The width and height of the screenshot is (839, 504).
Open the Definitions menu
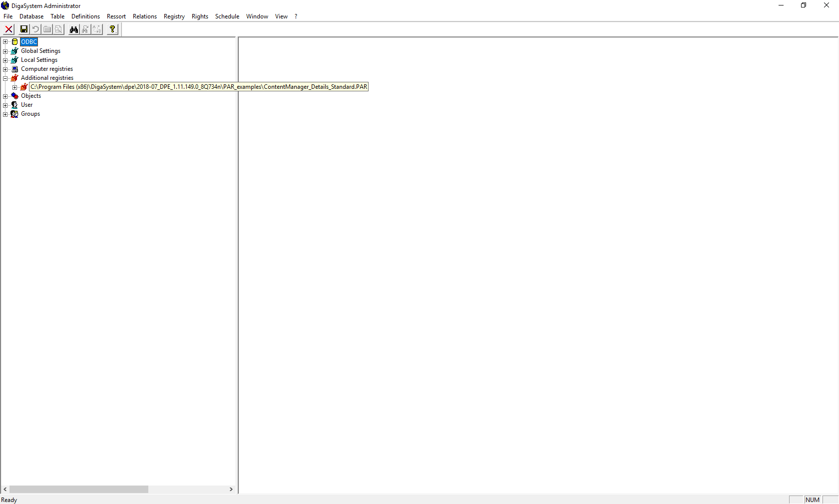[85, 16]
